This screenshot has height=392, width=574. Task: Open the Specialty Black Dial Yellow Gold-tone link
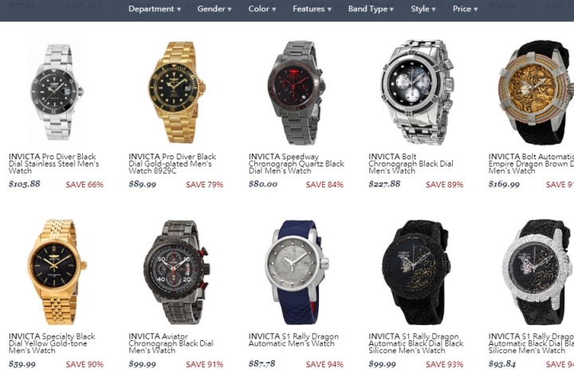52,343
